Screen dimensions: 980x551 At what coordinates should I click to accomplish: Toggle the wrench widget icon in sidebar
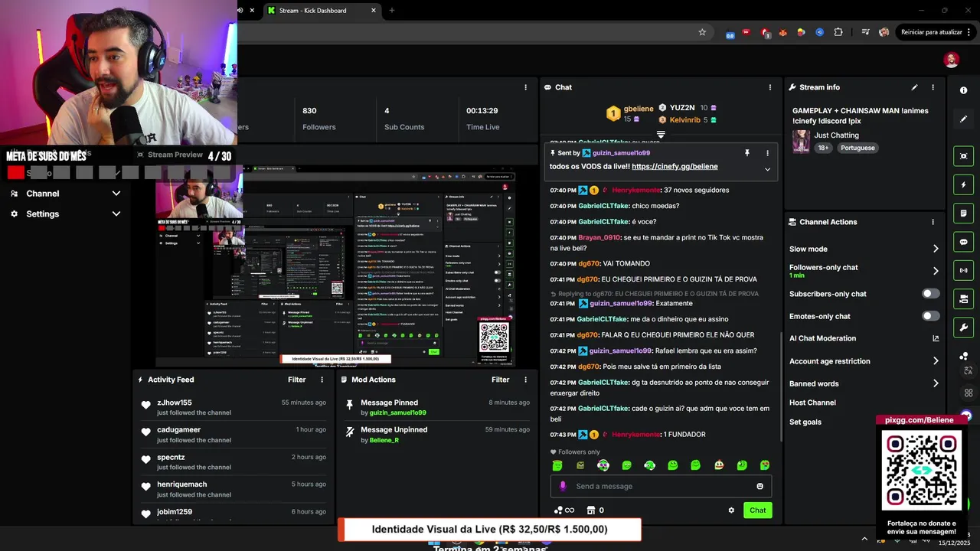963,328
